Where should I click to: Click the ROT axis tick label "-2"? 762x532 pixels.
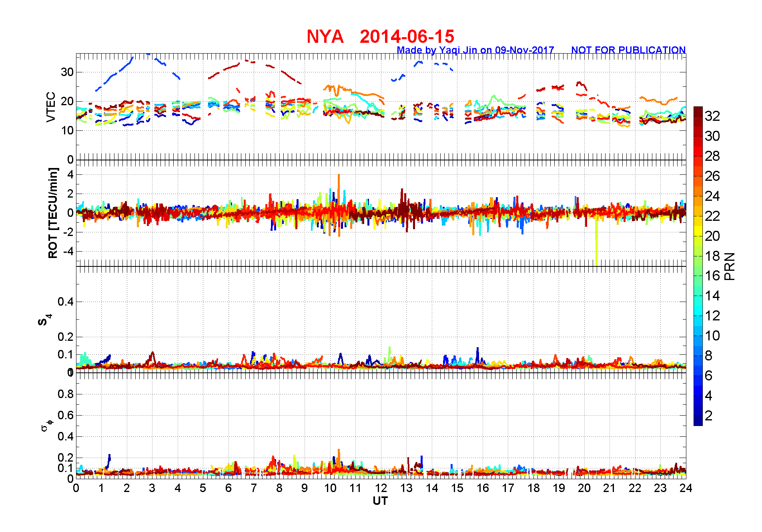point(68,232)
